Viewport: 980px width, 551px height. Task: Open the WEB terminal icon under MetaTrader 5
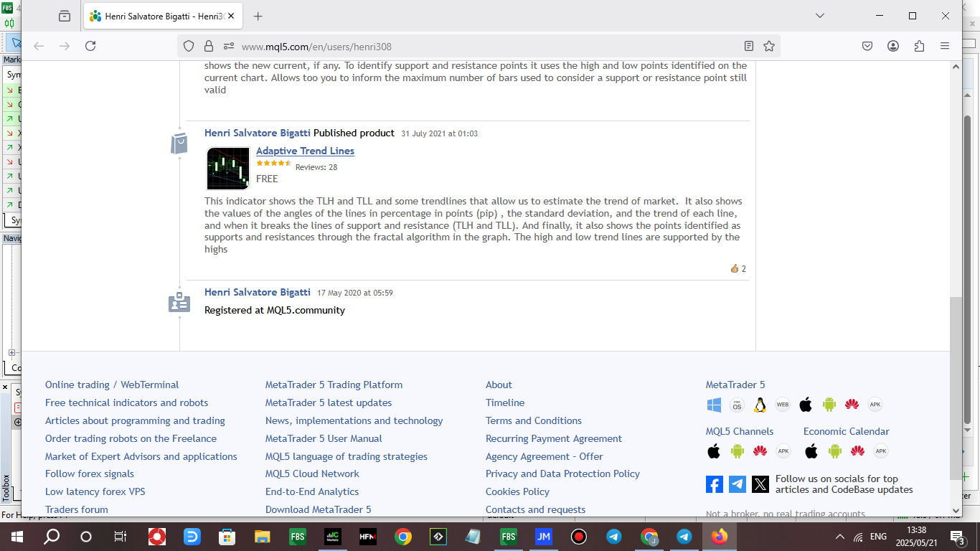tap(783, 405)
